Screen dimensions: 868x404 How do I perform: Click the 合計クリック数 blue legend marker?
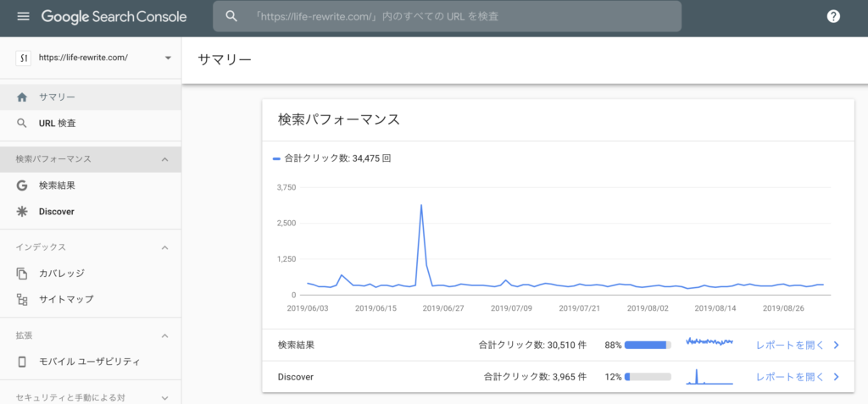(x=277, y=159)
